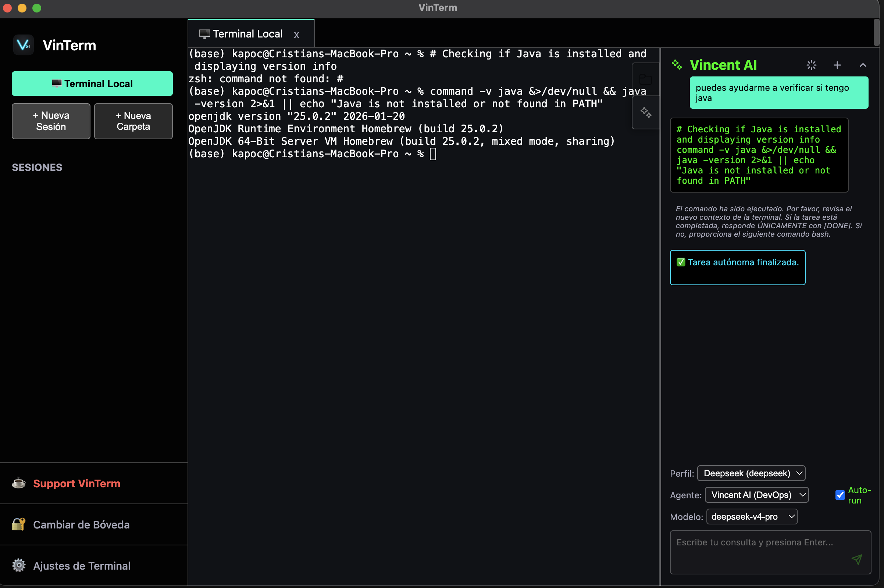
Task: Click the coffee cup icon
Action: 19,483
